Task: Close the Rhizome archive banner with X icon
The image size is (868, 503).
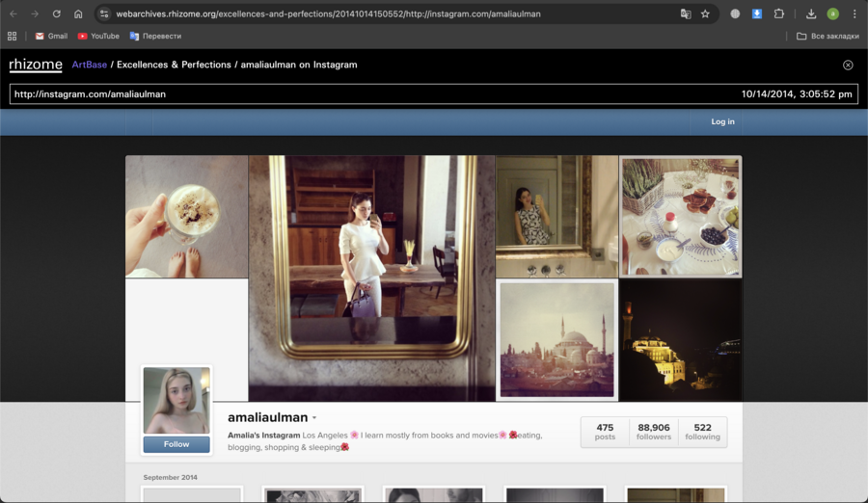Action: (x=848, y=66)
